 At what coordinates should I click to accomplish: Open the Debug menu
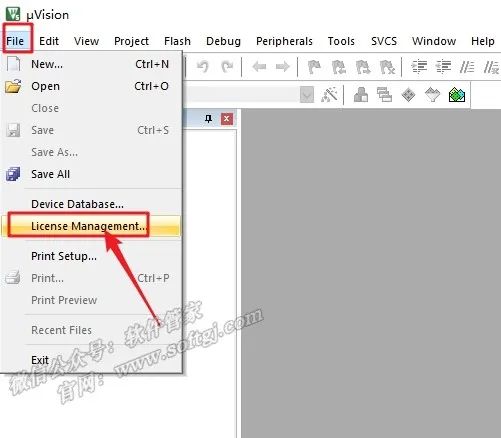[223, 41]
